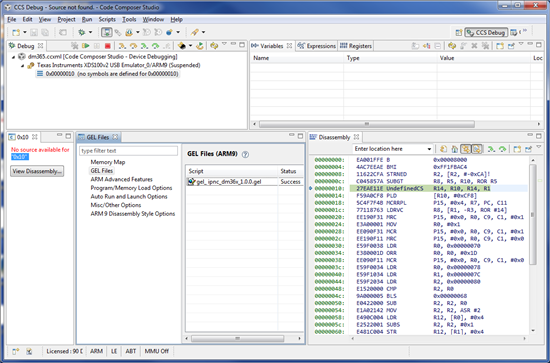Screen dimensions: 550x363
Task: Open the Enter location here combo dropdown
Action: [x=429, y=149]
